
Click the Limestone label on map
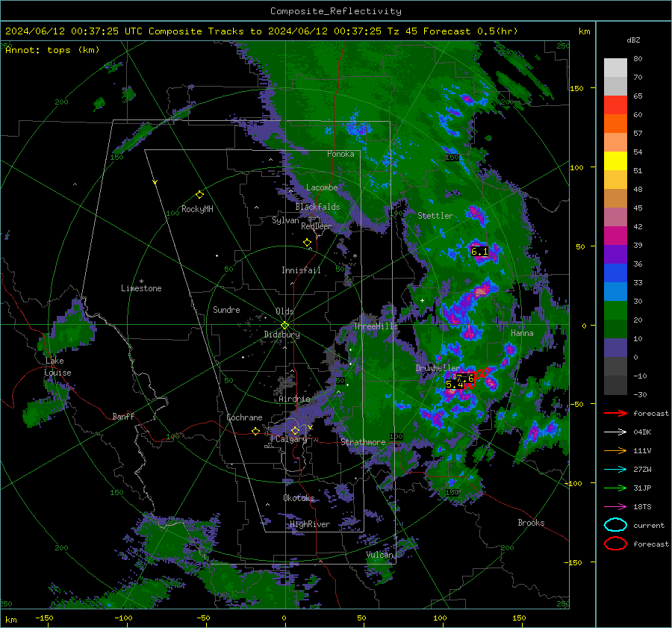[141, 288]
